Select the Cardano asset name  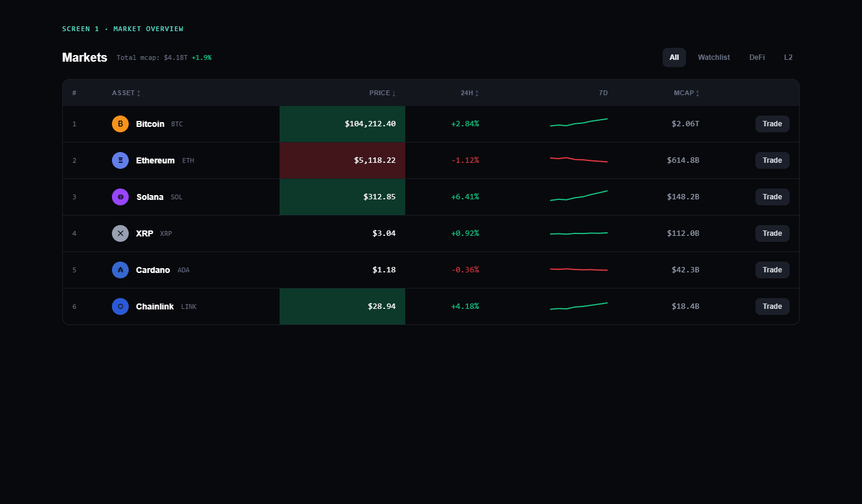click(x=153, y=270)
